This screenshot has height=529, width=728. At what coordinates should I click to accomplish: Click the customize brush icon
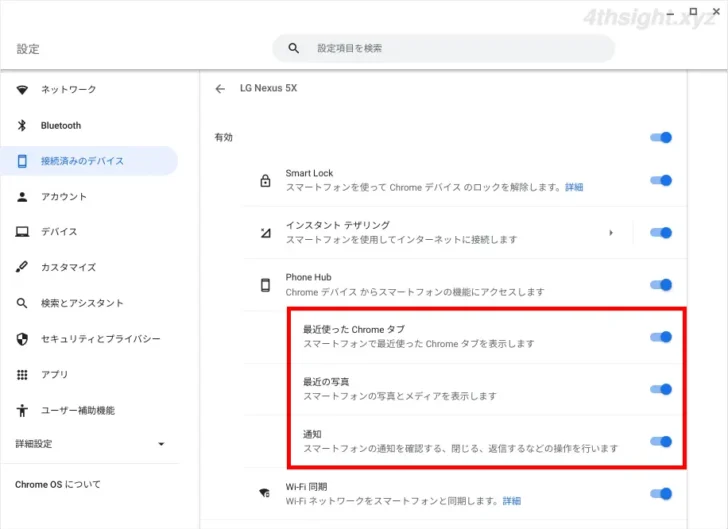tap(22, 267)
